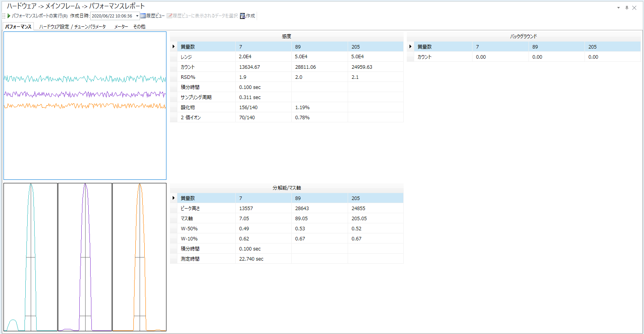The height and width of the screenshot is (334, 644).
Task: Select the W-50% value 0.49
Action: 263,228
